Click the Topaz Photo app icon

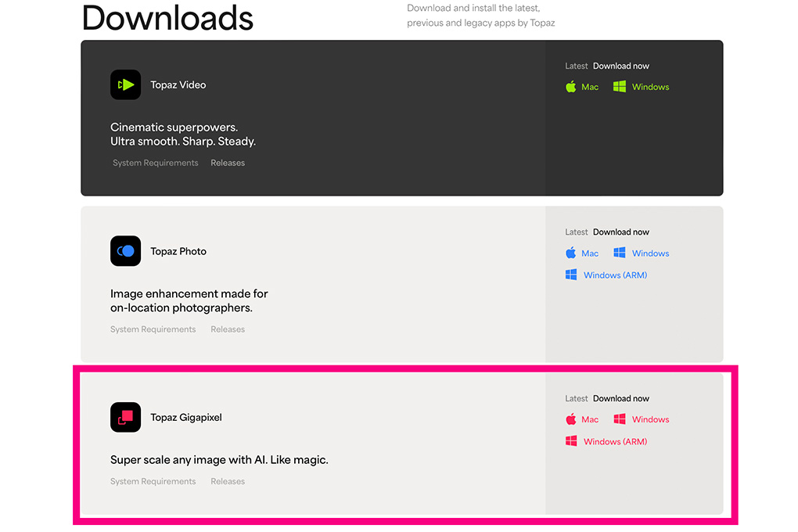pos(125,251)
